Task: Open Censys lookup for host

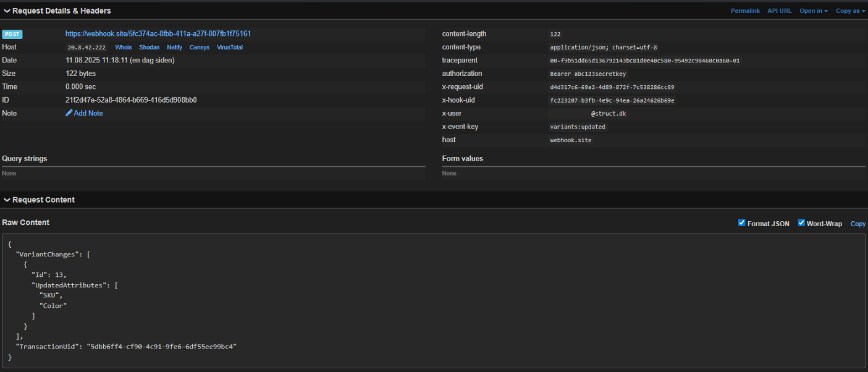Action: (x=199, y=48)
